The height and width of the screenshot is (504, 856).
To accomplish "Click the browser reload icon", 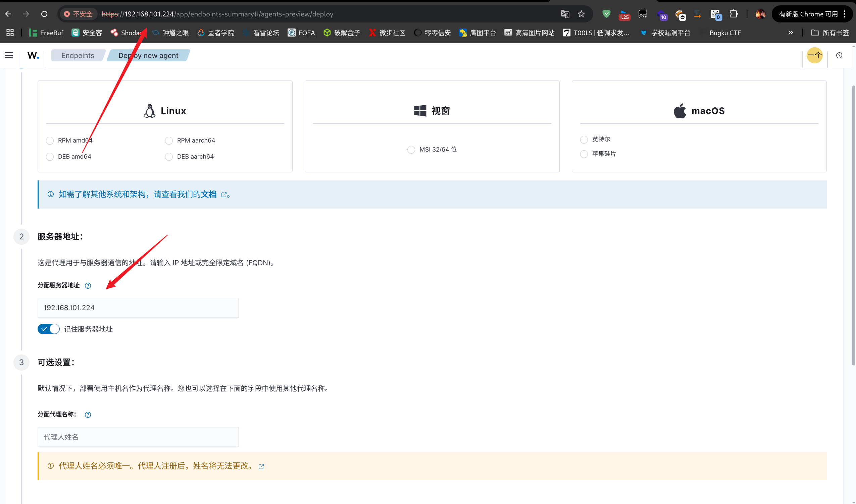I will tap(44, 14).
